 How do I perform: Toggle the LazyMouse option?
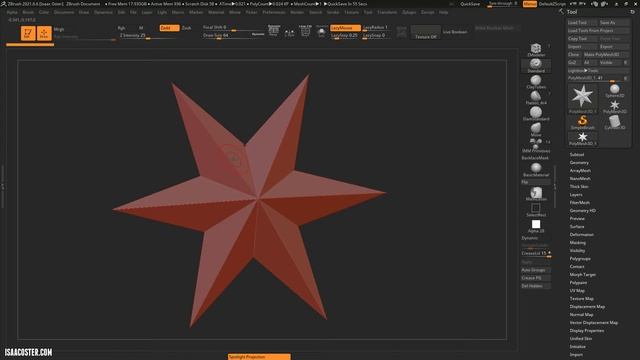coord(345,28)
